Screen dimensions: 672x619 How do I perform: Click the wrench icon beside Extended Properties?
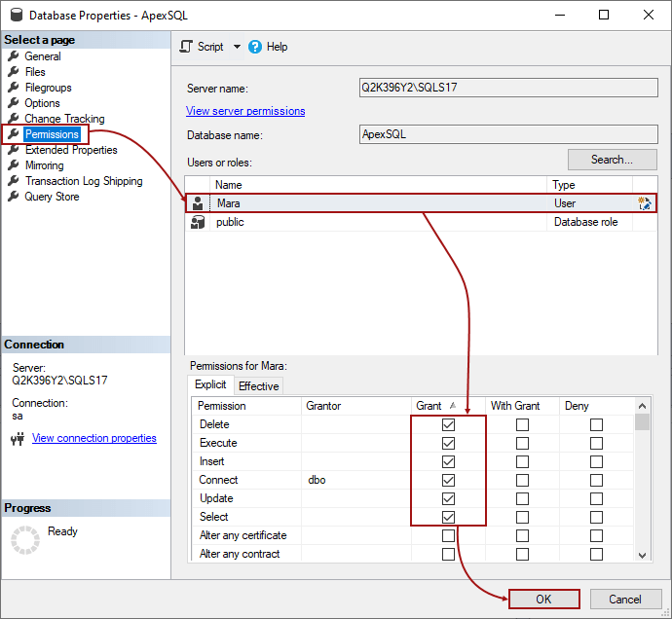[x=14, y=150]
